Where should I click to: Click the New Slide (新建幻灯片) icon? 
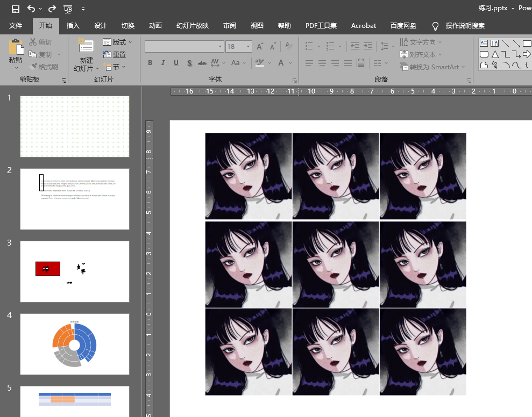coord(86,47)
